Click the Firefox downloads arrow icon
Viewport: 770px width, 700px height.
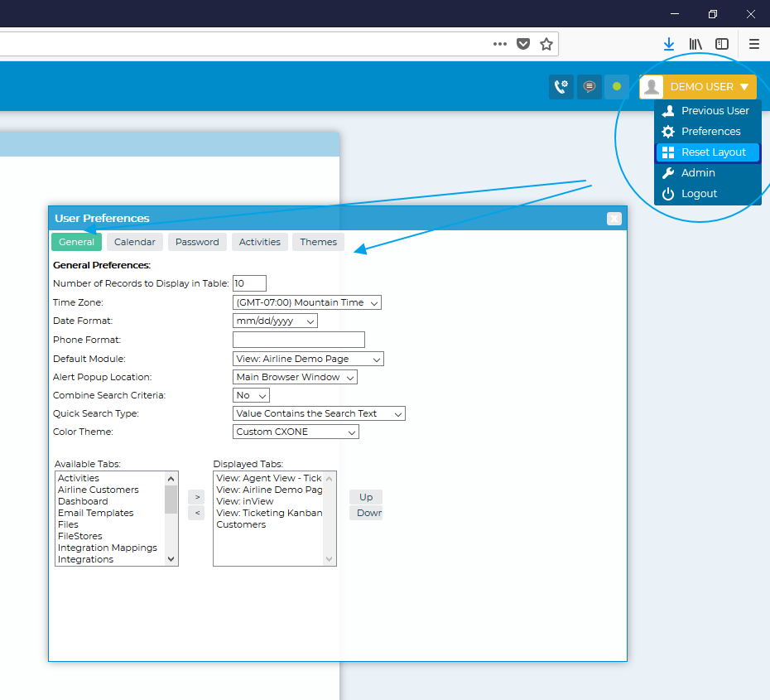click(669, 44)
